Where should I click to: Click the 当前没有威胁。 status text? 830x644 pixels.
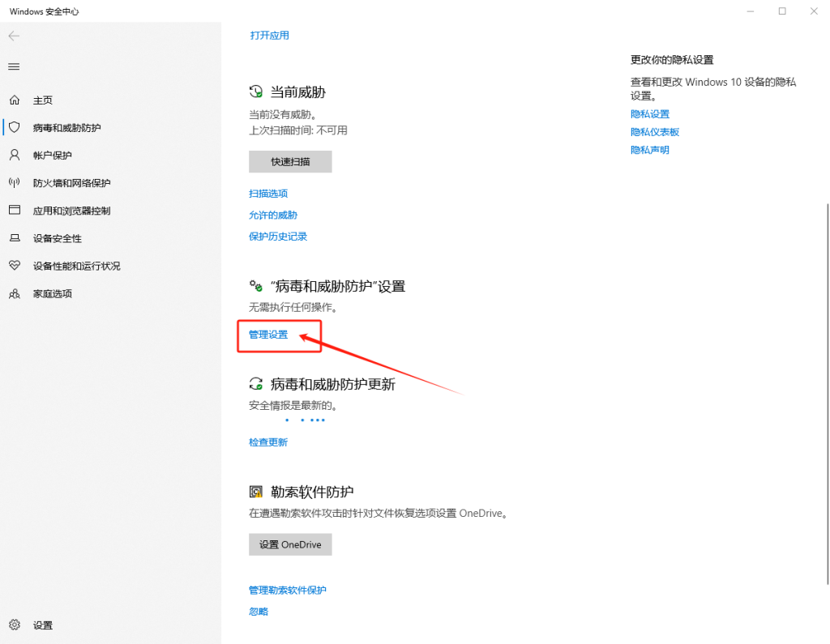[x=283, y=114]
